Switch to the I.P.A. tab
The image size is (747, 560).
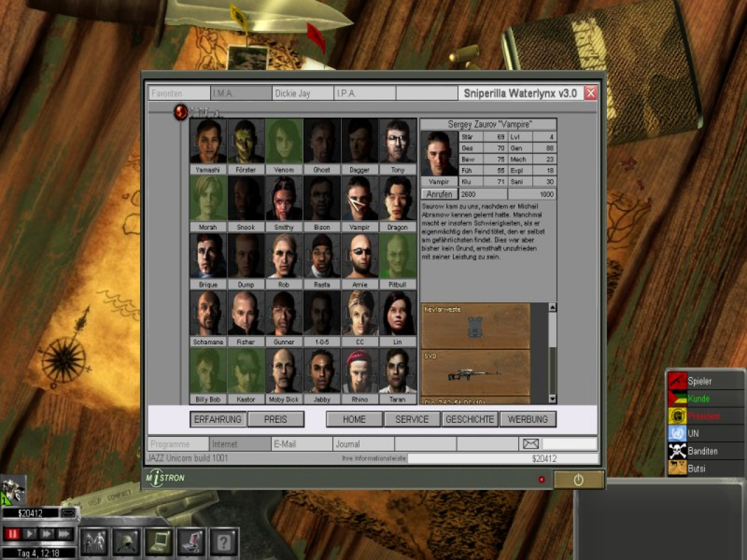coord(365,93)
